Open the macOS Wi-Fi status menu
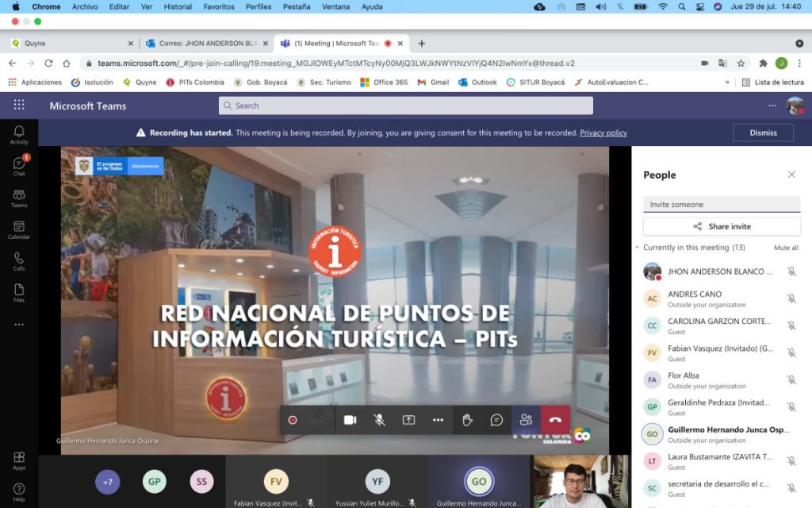 click(x=663, y=6)
